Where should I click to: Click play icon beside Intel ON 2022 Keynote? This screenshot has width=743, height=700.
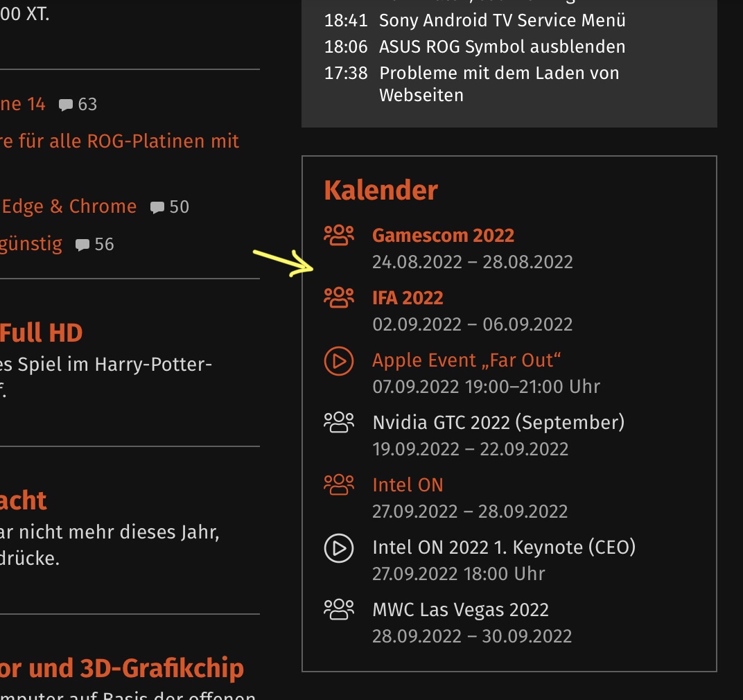[x=339, y=548]
